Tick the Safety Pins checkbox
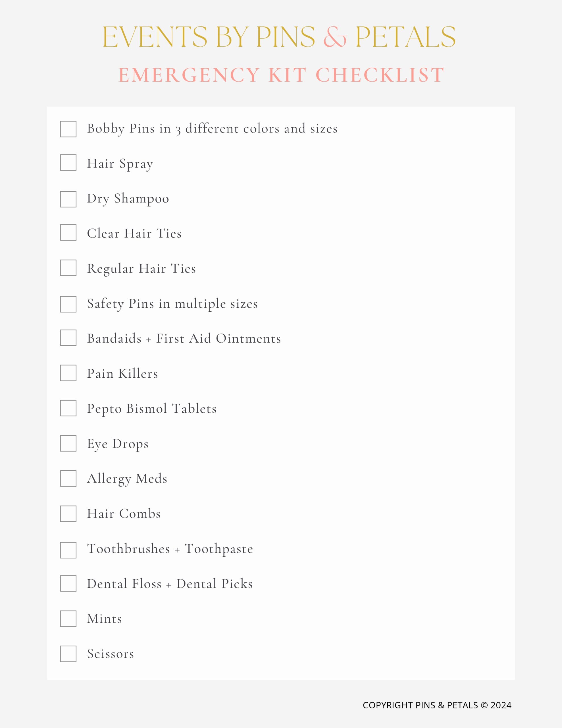The image size is (562, 728). click(68, 304)
